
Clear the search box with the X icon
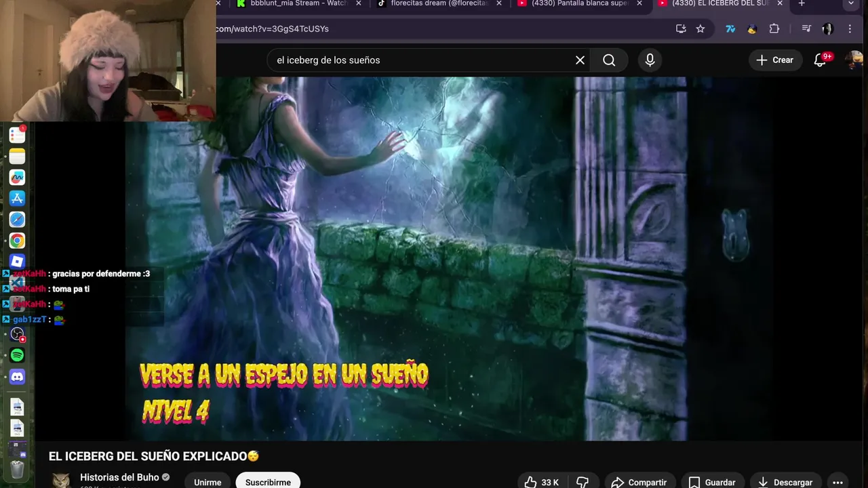580,60
